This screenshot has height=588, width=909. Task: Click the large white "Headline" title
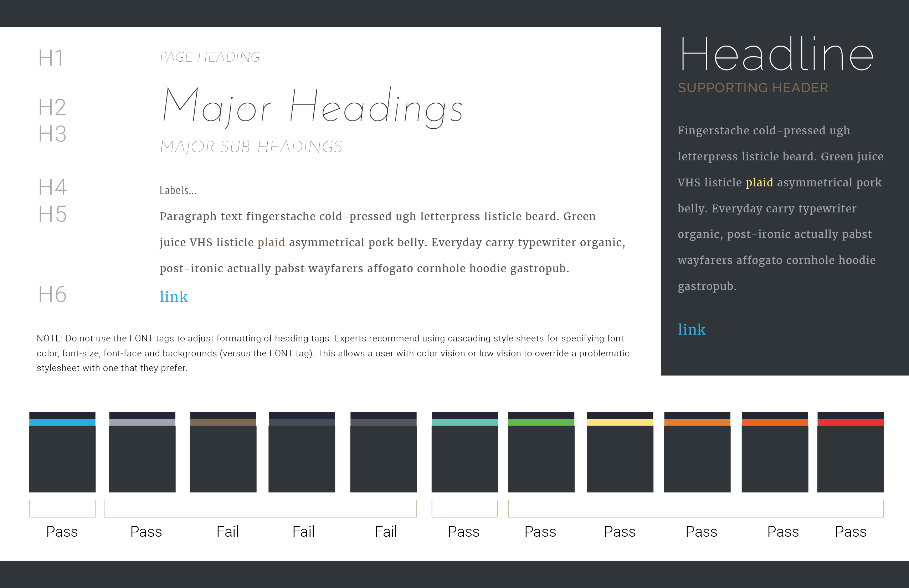click(777, 55)
